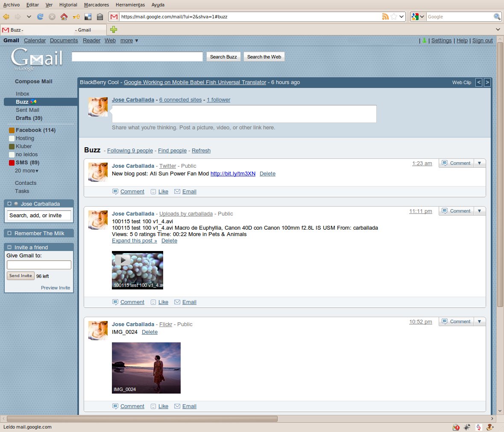Open the IMG_0024 Flickr photo thumbnail
Viewport: 504px width, 432px height.
[146, 368]
